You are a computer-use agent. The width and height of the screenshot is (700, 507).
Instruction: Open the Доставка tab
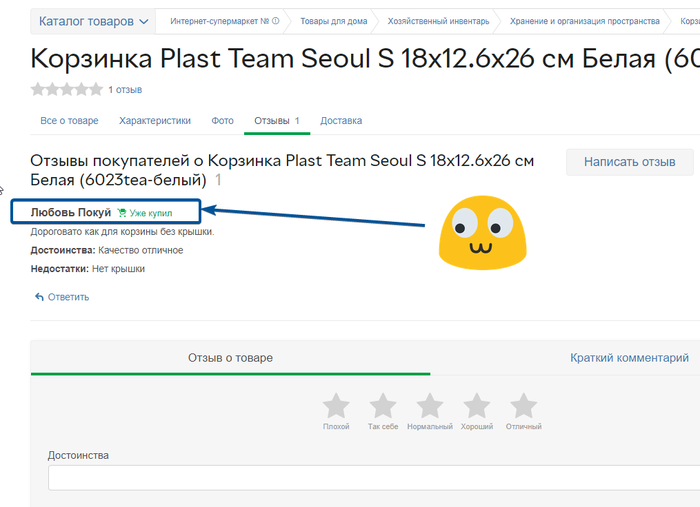pos(341,121)
